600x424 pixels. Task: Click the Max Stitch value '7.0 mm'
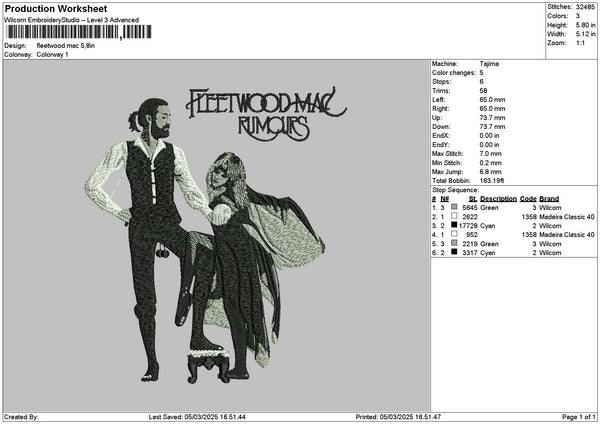point(491,154)
